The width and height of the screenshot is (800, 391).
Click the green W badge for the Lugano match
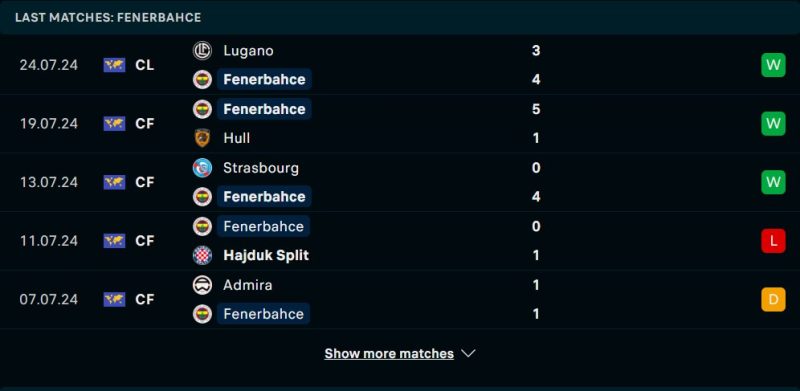tap(773, 65)
